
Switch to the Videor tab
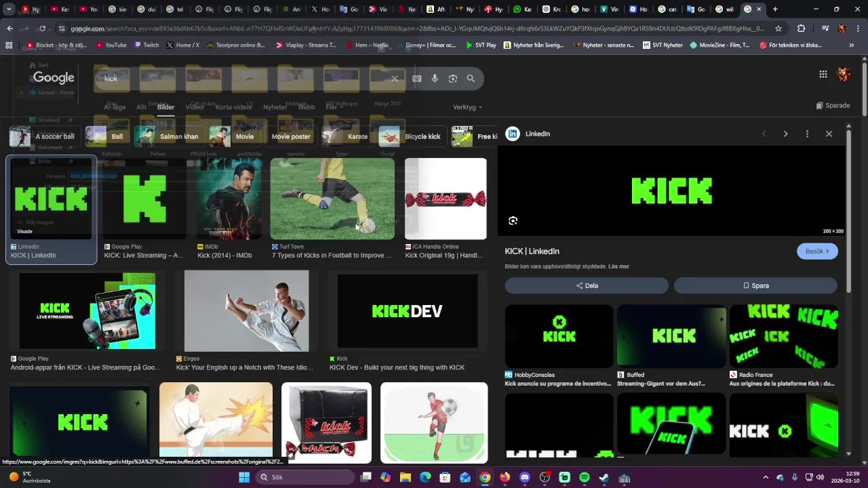pyautogui.click(x=195, y=107)
